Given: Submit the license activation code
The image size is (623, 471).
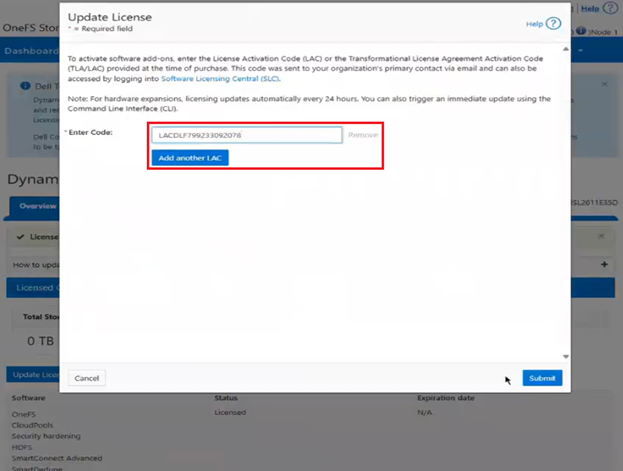Looking at the screenshot, I should click(x=542, y=378).
